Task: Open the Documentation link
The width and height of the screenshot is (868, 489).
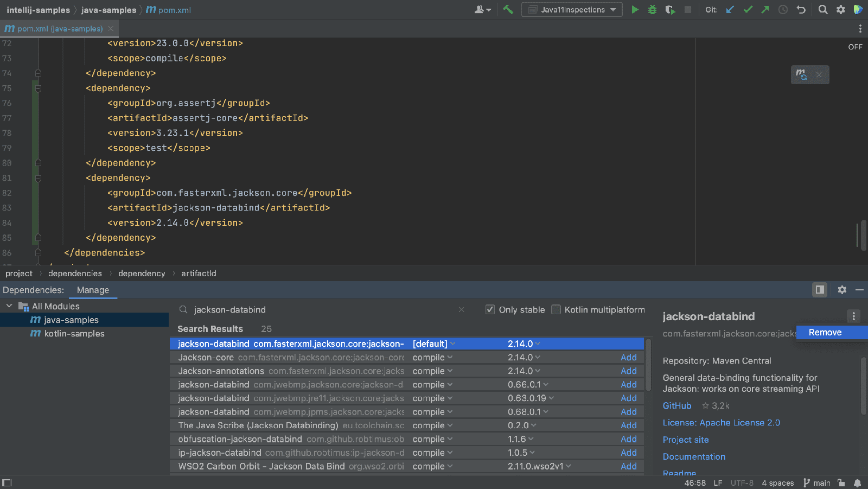Action: coord(694,456)
